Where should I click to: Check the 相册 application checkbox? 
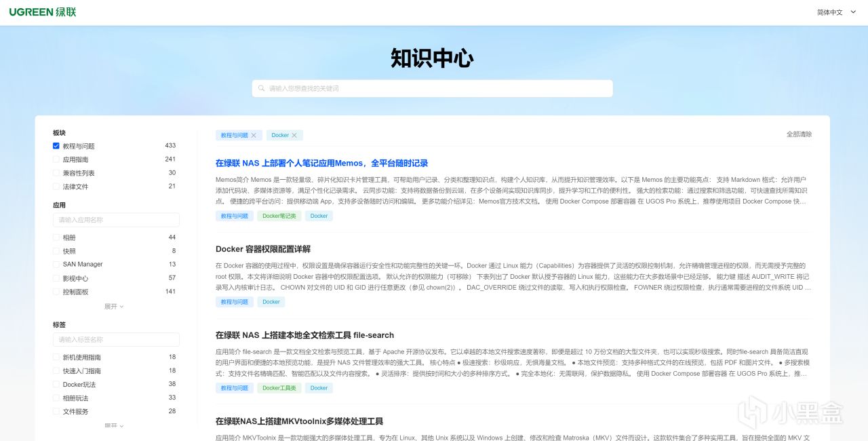coord(56,237)
